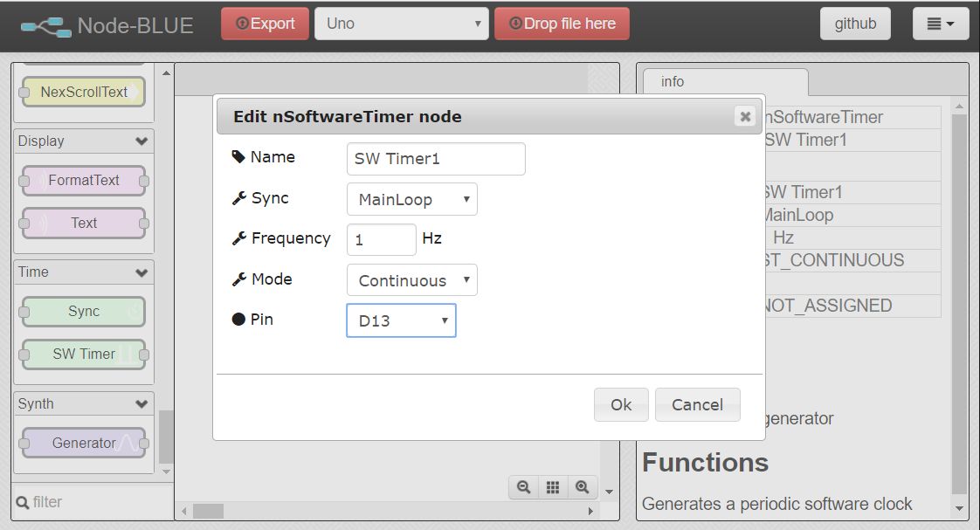The width and height of the screenshot is (980, 530).
Task: Click the zoom in icon
Action: [582, 487]
